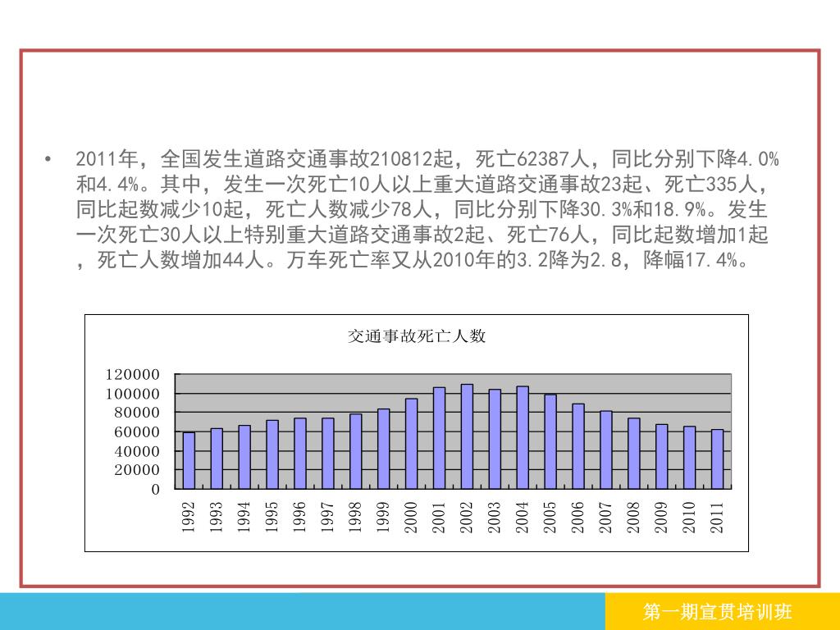Click the y-axis label 80000
The height and width of the screenshot is (630, 840).
(137, 413)
